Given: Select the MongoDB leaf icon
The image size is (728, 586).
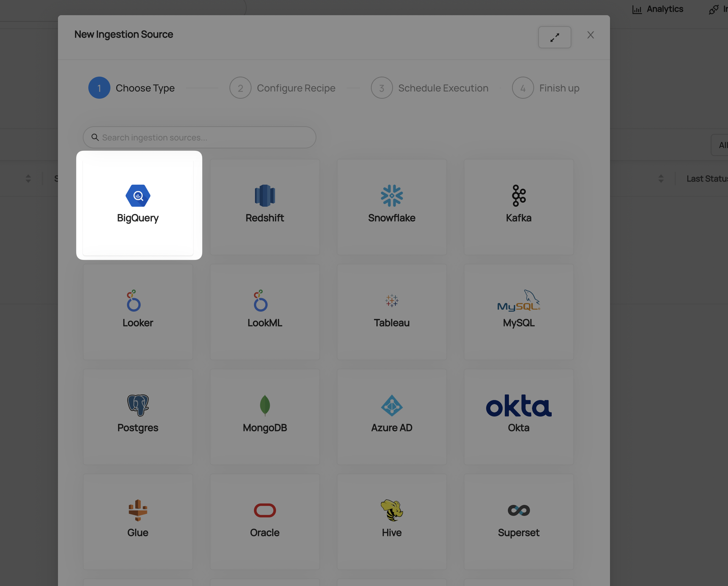Looking at the screenshot, I should click(x=265, y=405).
